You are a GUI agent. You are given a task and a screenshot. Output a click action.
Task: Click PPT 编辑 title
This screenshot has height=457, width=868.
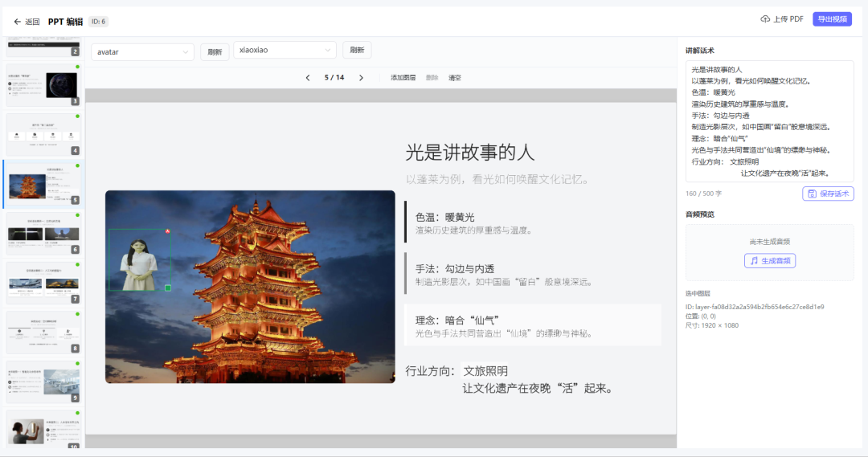(x=65, y=22)
